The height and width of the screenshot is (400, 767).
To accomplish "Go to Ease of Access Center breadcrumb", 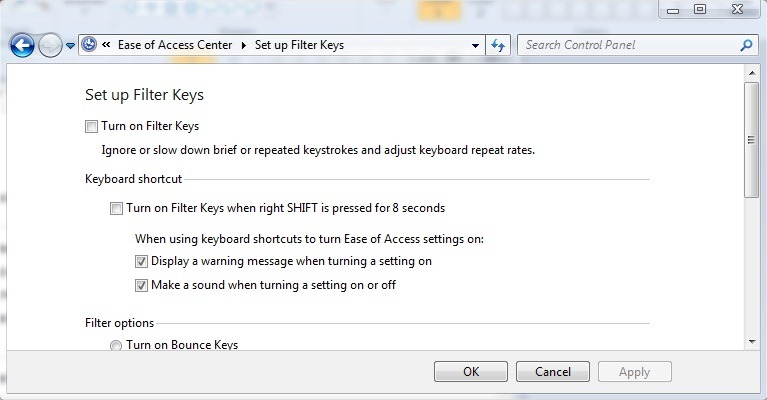I will point(174,45).
